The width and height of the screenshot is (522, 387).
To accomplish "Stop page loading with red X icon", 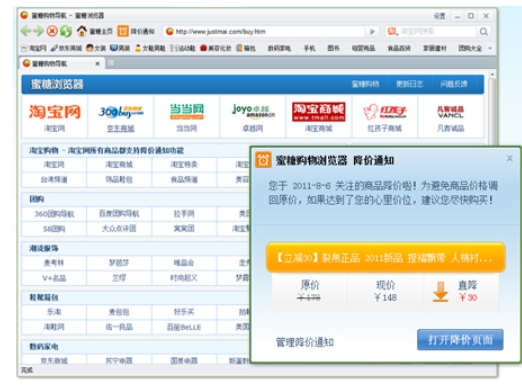I will click(x=52, y=31).
